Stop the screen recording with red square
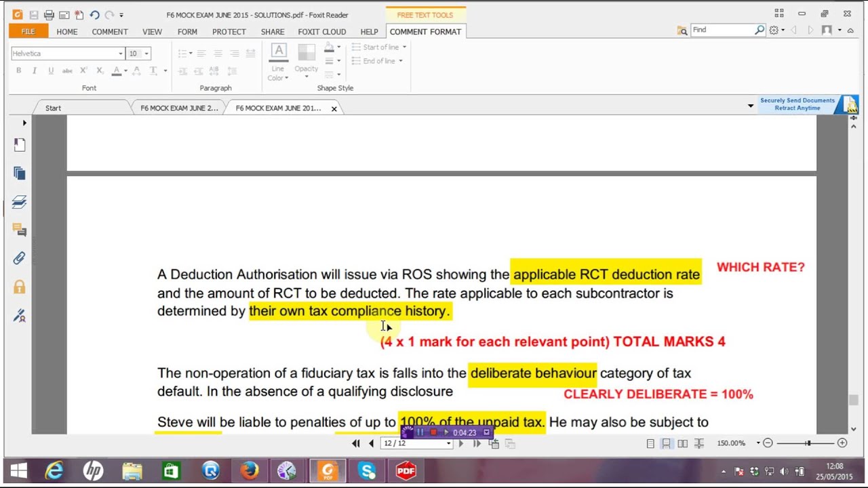Viewport: 868px width, 488px height. 434,432
